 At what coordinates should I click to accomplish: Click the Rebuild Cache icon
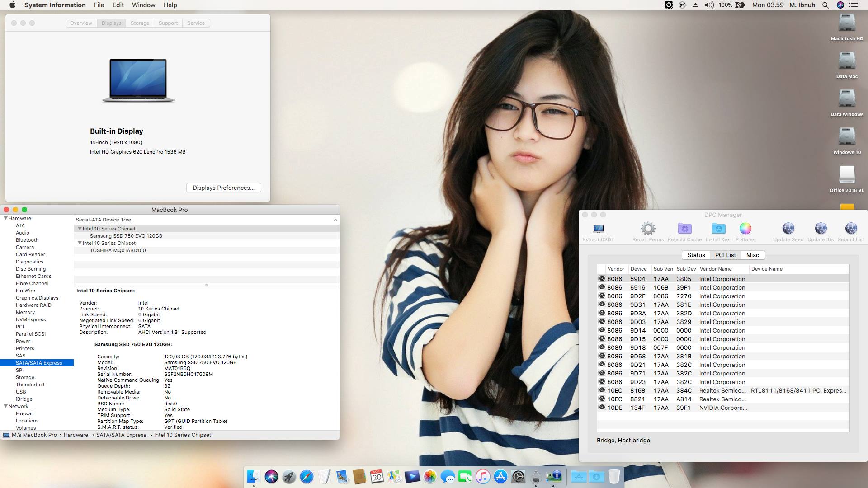tap(684, 229)
